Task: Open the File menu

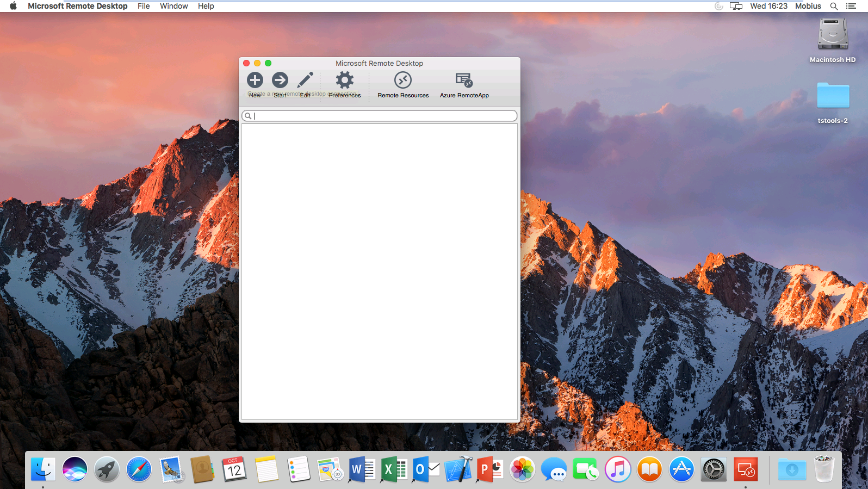Action: (x=144, y=6)
